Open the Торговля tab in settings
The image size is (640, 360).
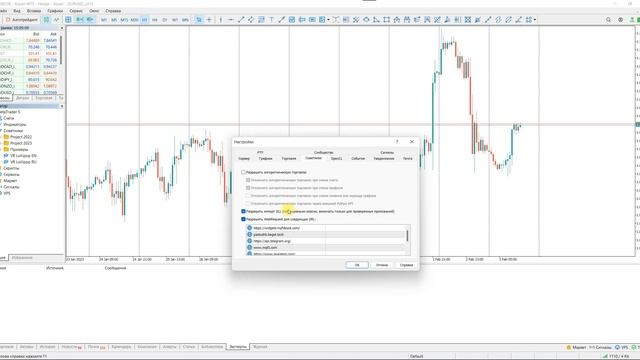tap(289, 158)
